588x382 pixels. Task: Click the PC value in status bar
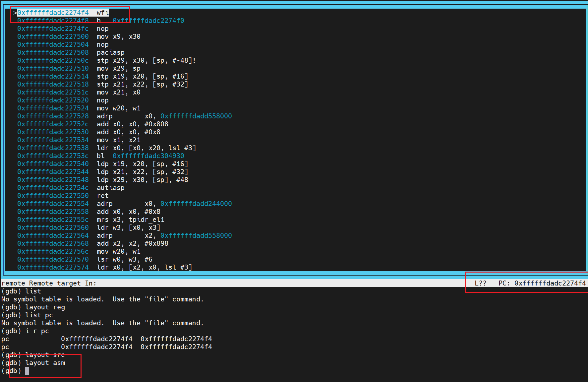point(550,283)
